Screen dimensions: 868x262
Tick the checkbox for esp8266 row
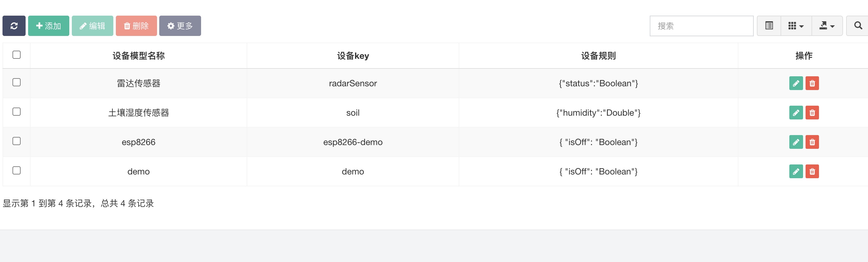17,141
